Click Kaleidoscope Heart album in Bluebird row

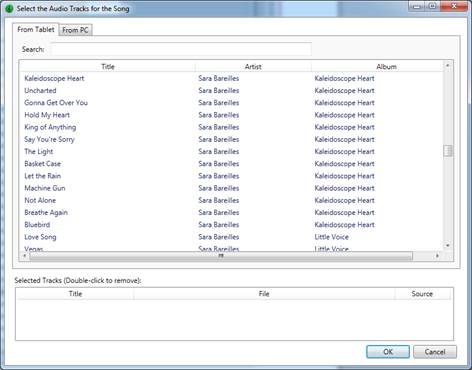click(x=344, y=225)
